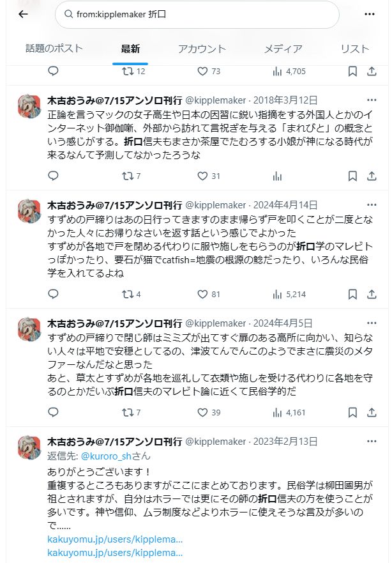
Task: Click the back arrow icon
Action: point(24,14)
